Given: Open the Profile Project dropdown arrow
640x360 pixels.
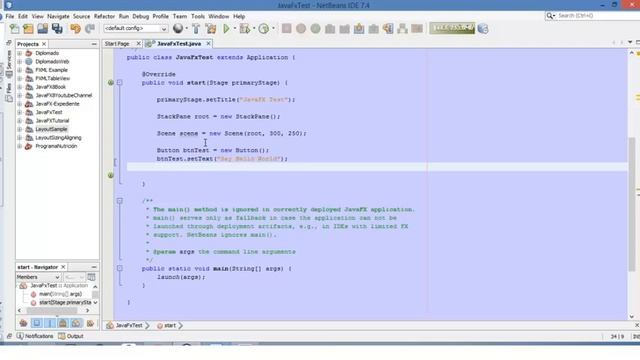Looking at the screenshot, I should (x=273, y=29).
